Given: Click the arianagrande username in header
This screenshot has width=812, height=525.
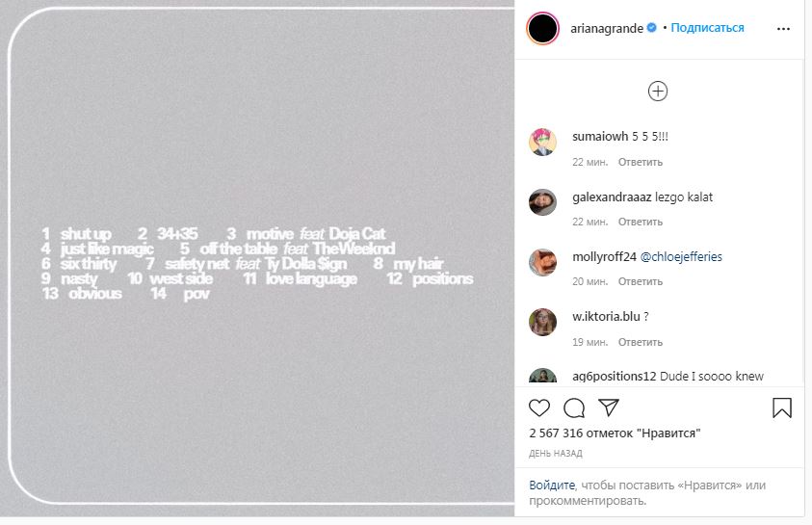Looking at the screenshot, I should 607,28.
